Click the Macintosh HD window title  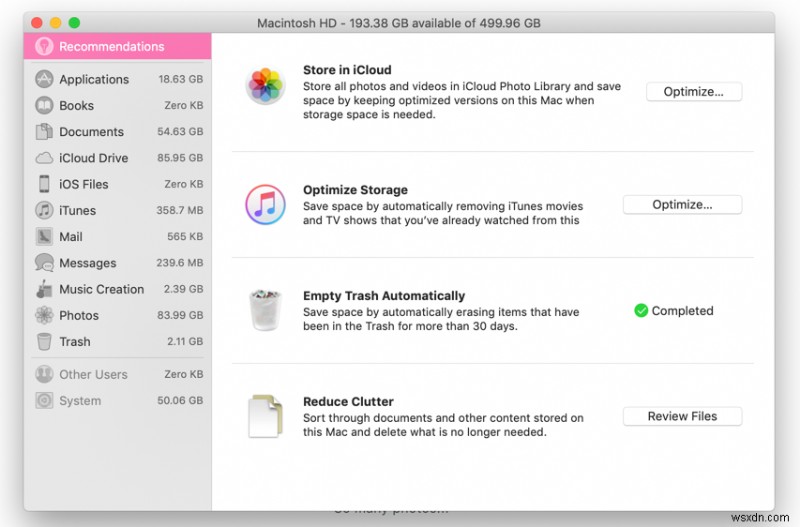click(x=398, y=23)
